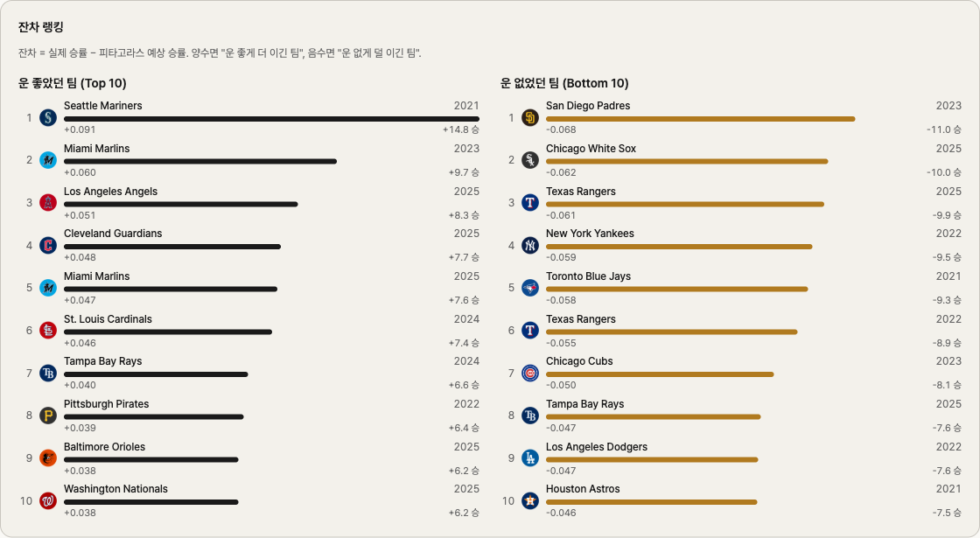Click the Seattle Mariners black residual bar
Viewport: 980px width, 538px height.
point(271,119)
